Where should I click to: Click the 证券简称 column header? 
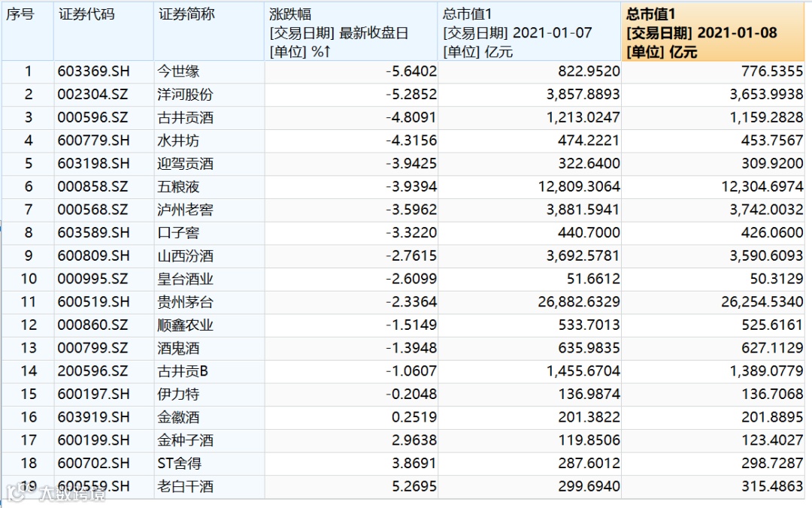209,32
